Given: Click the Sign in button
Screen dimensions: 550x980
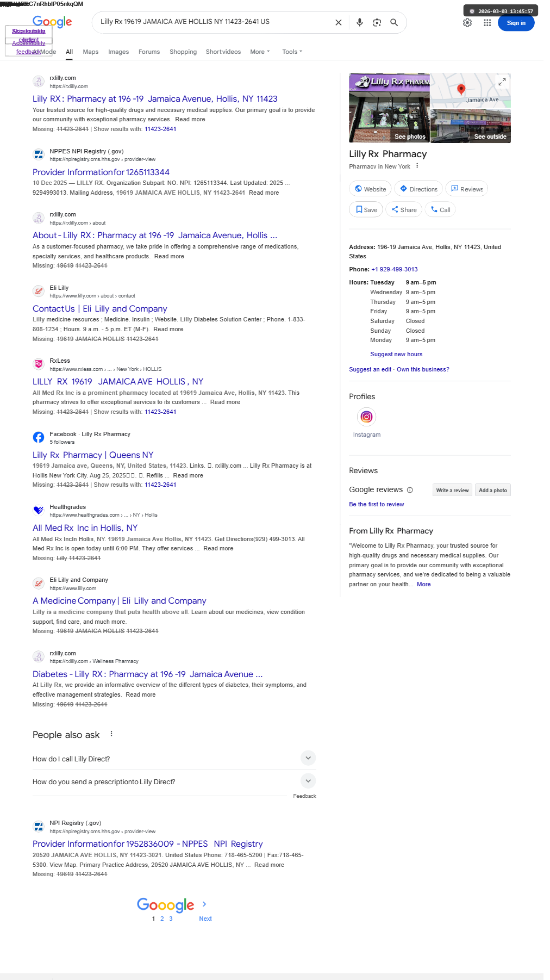Looking at the screenshot, I should (516, 23).
